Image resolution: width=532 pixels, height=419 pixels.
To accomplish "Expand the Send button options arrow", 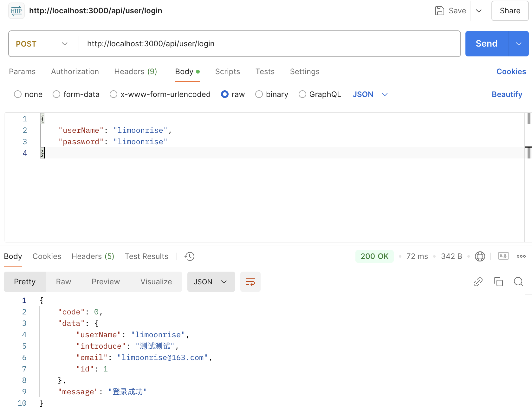I will pos(518,44).
